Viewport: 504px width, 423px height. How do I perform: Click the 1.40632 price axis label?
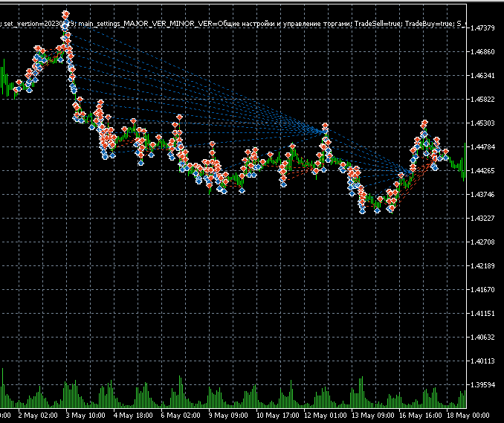pyautogui.click(x=482, y=338)
